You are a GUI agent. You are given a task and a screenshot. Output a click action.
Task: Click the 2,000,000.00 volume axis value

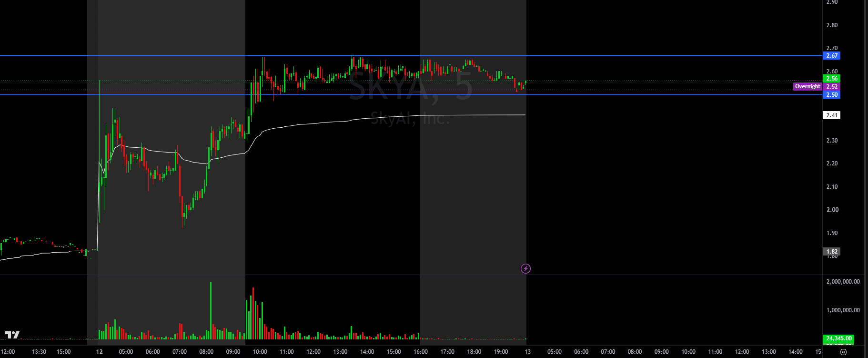[x=843, y=282]
